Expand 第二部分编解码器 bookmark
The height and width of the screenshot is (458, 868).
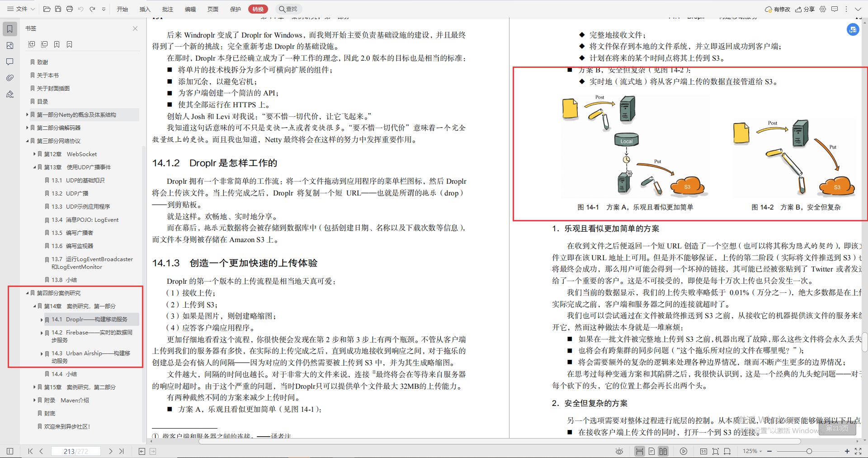(27, 128)
